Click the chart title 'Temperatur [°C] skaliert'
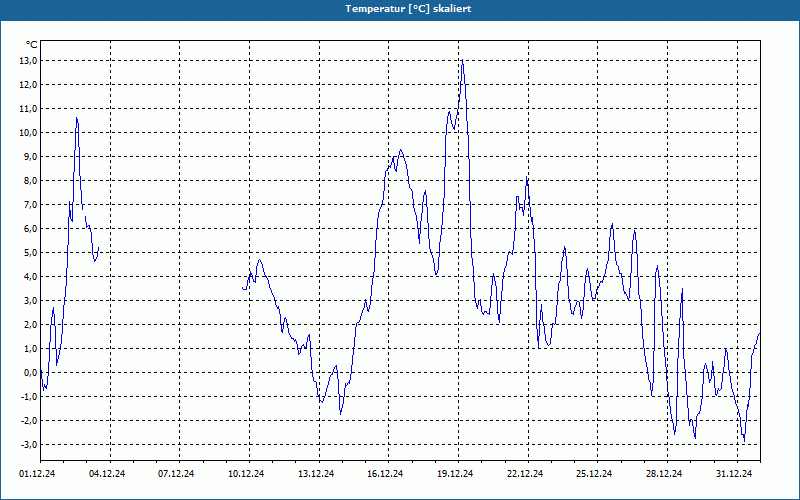This screenshot has width=800, height=500. pos(408,9)
